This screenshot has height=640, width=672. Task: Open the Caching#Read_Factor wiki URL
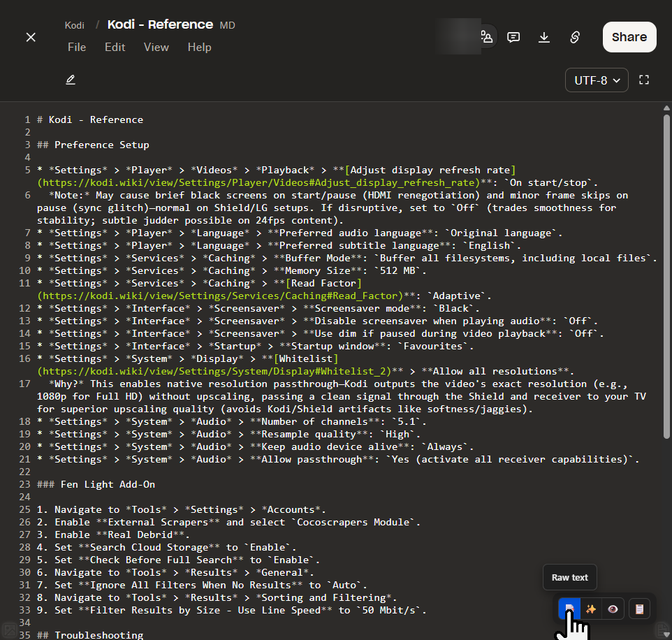click(x=220, y=296)
